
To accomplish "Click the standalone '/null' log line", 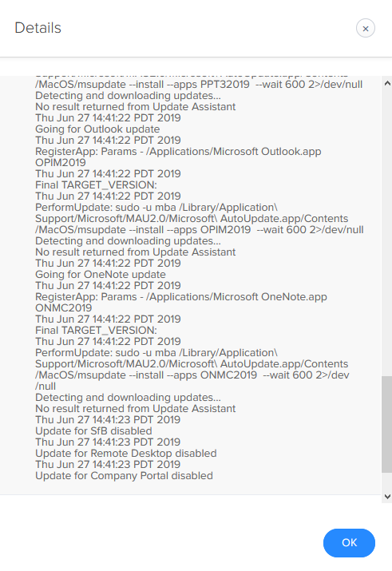I will (46, 387).
